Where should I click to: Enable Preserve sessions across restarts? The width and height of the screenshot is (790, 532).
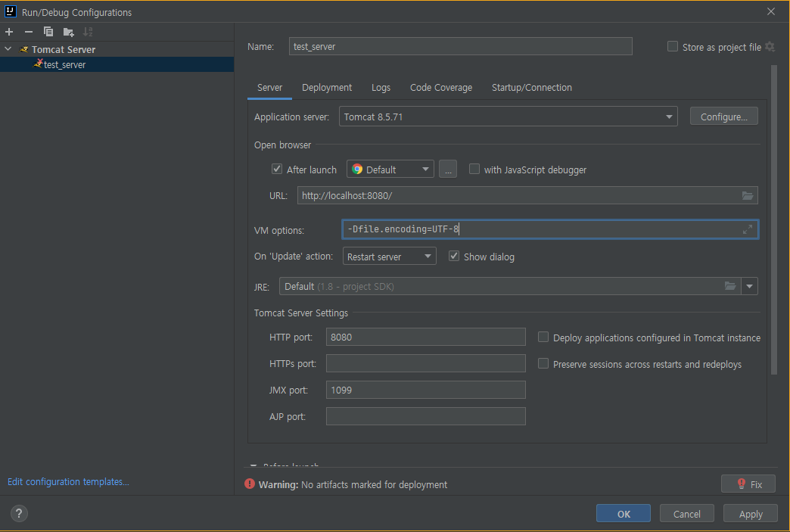(x=543, y=363)
